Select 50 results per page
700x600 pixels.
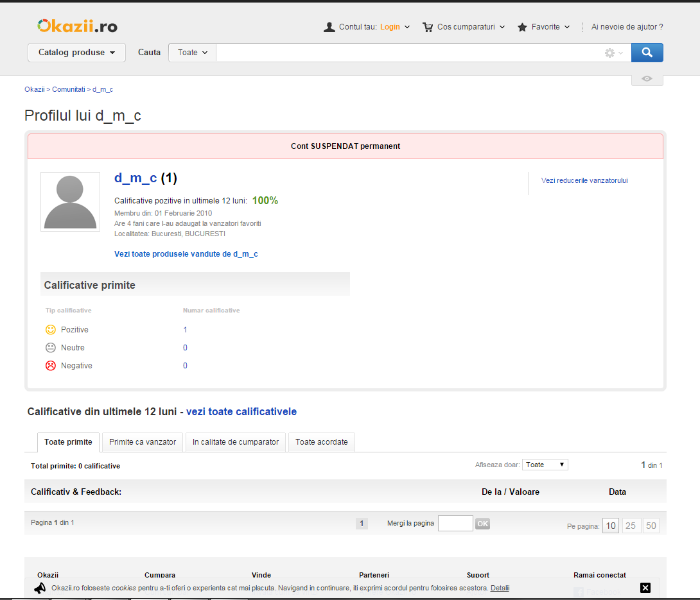[651, 525]
